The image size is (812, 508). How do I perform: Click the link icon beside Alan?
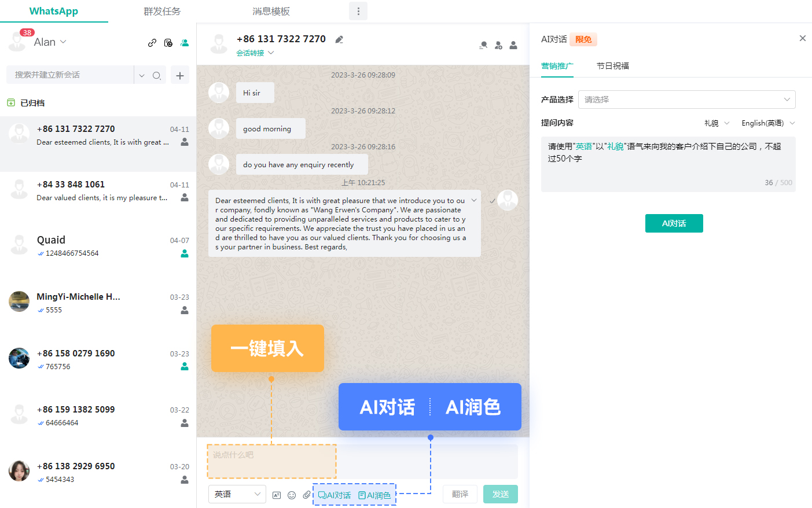152,43
